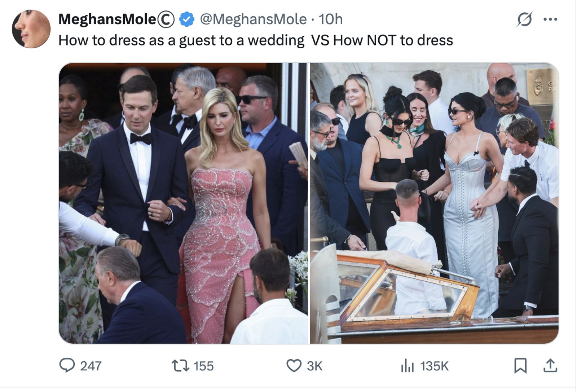577x392 pixels.
Task: Bookmark this tweet
Action: click(520, 366)
